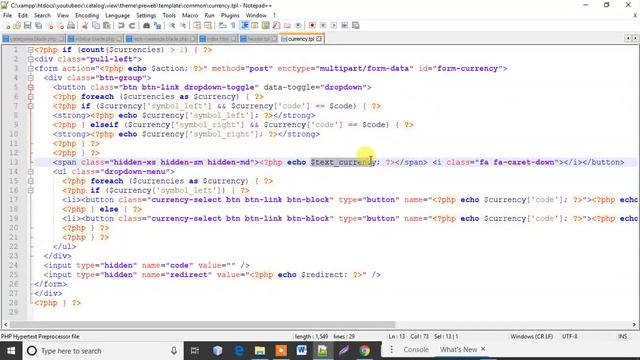This screenshot has height=360, width=640.
Task: Collapse the div fold on line 2
Action: (x=31, y=59)
